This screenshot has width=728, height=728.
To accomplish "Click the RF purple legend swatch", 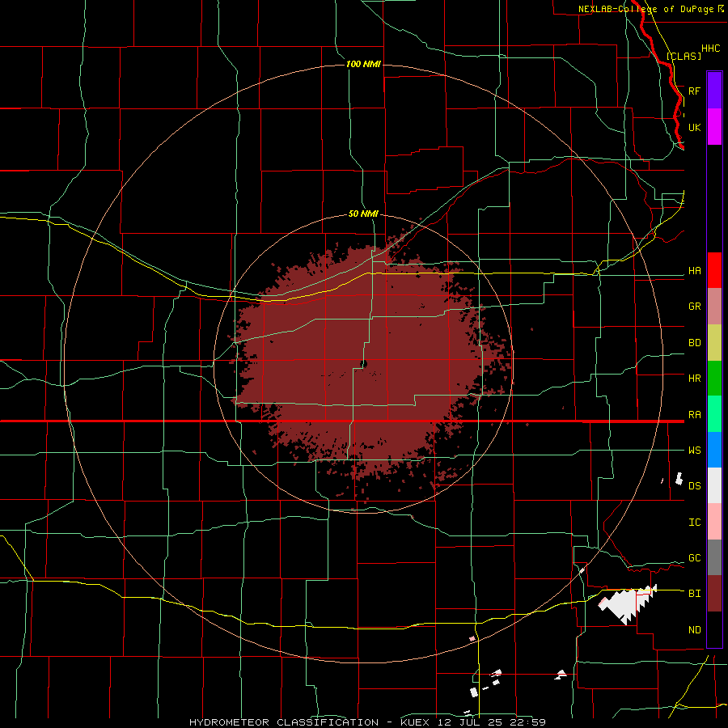I will [x=714, y=91].
